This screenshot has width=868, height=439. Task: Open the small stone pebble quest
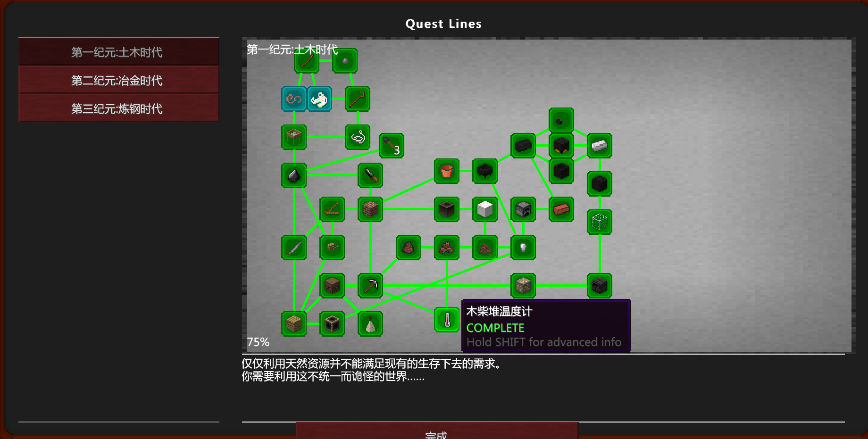point(345,61)
